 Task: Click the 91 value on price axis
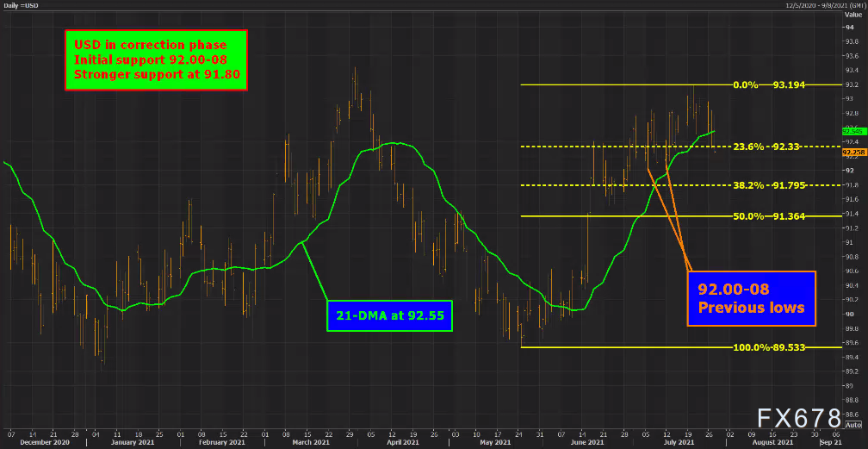[x=848, y=242]
